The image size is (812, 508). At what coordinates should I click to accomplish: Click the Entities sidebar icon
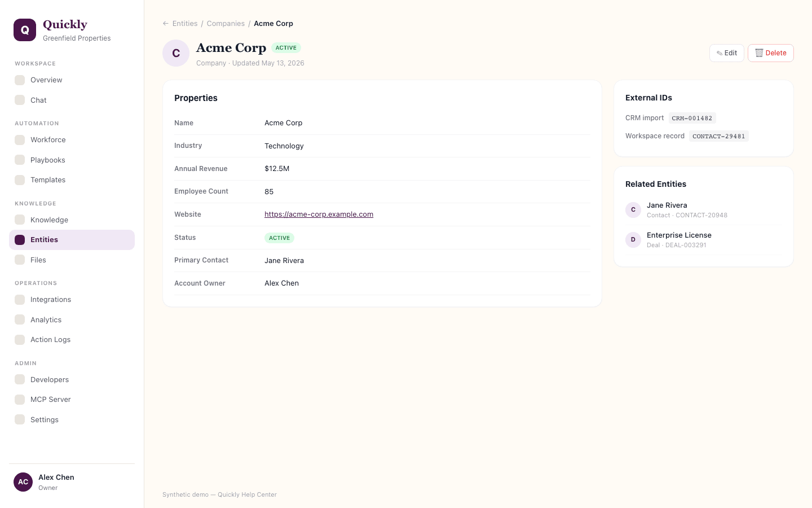(20, 240)
